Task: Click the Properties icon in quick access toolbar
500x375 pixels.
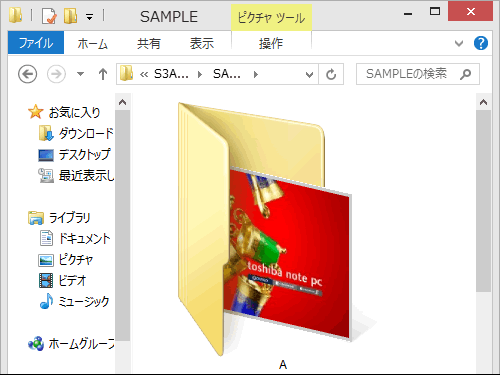Action: point(49,16)
